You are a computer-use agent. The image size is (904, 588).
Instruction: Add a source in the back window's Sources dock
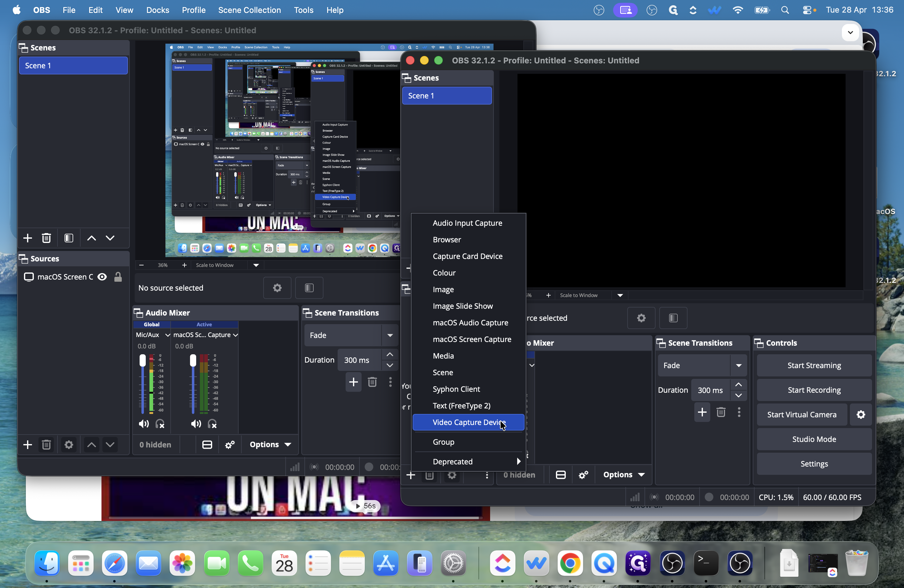pos(27,444)
